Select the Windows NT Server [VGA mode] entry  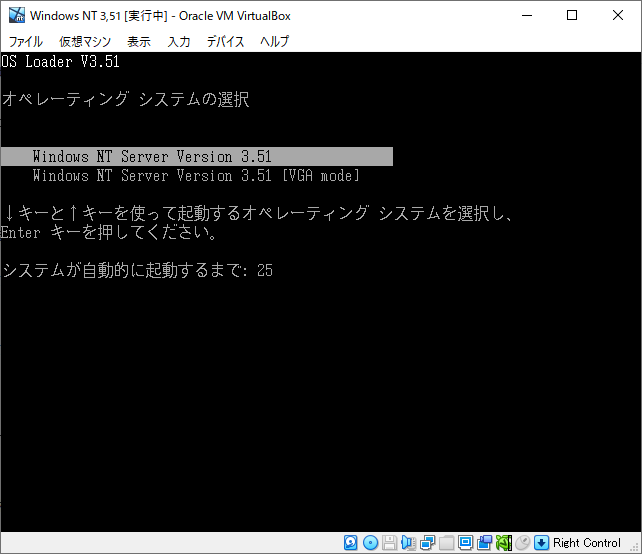(x=196, y=176)
